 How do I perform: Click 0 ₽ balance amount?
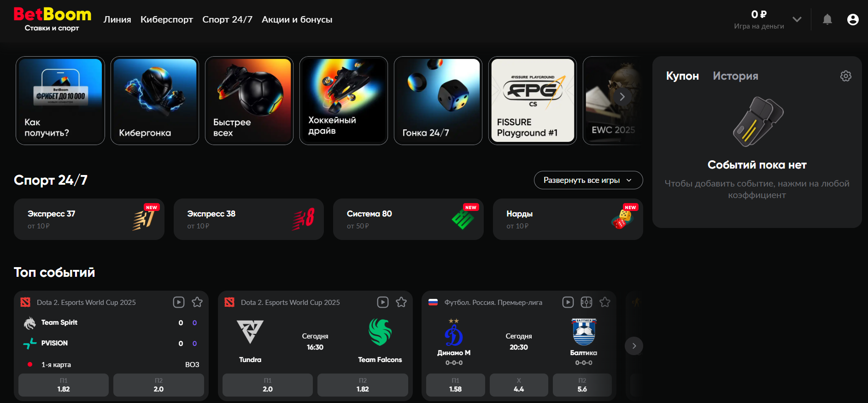click(x=759, y=14)
